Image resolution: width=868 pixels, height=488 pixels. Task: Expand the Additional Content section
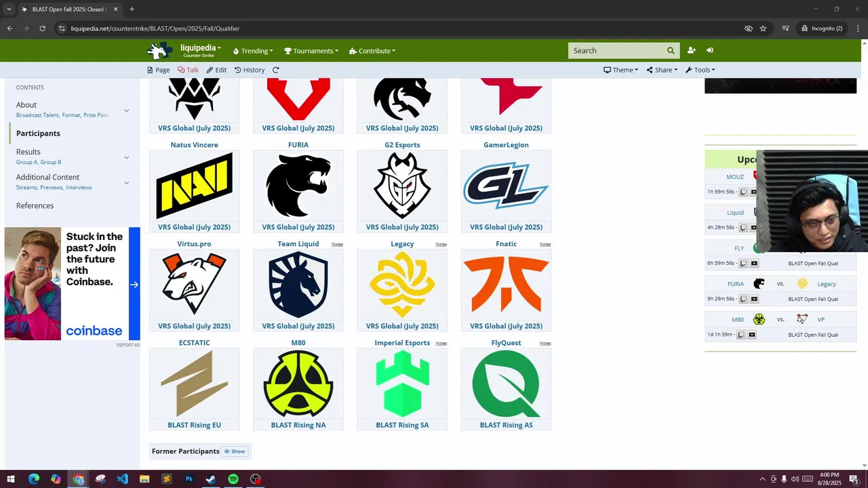[x=126, y=182]
